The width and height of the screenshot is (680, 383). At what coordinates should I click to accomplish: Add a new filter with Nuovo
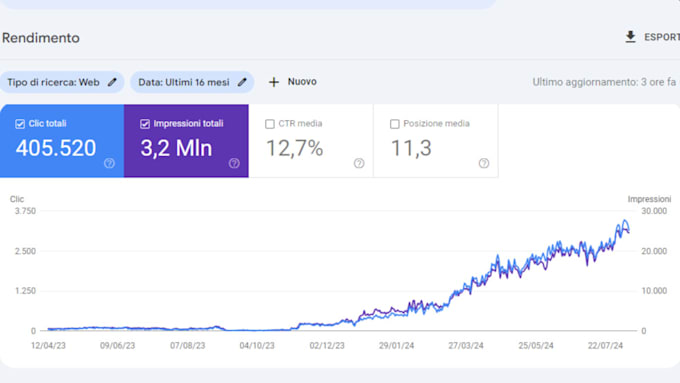(293, 82)
